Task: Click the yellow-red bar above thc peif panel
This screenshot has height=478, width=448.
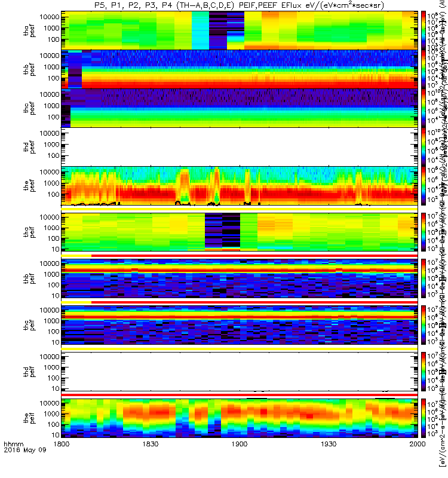Action: tap(240, 302)
